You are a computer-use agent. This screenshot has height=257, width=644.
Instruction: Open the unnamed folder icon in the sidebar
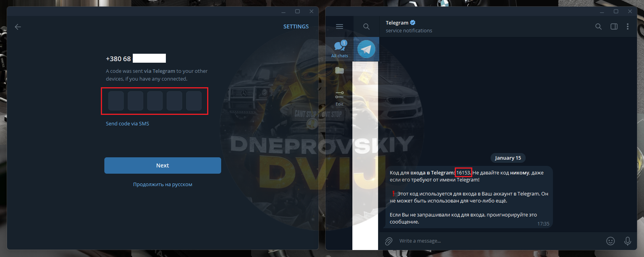340,70
